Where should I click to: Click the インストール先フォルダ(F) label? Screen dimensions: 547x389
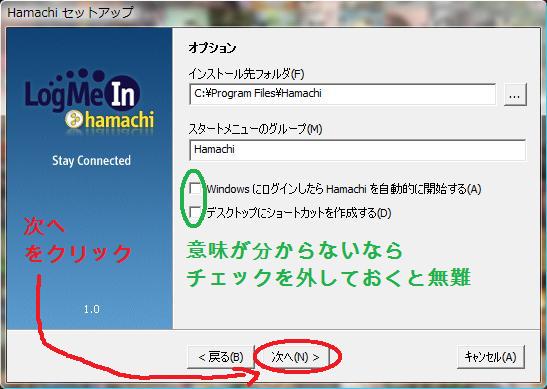pyautogui.click(x=246, y=74)
